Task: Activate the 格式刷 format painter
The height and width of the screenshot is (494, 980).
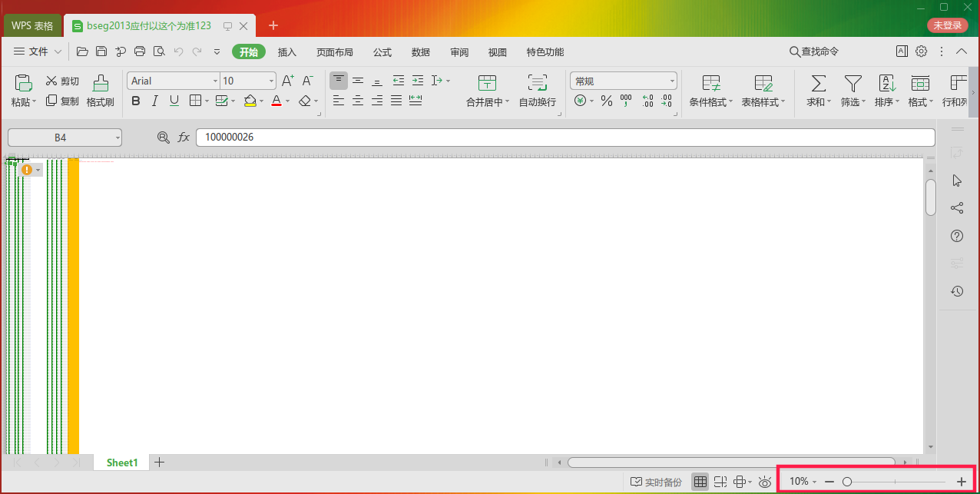Action: (x=101, y=91)
